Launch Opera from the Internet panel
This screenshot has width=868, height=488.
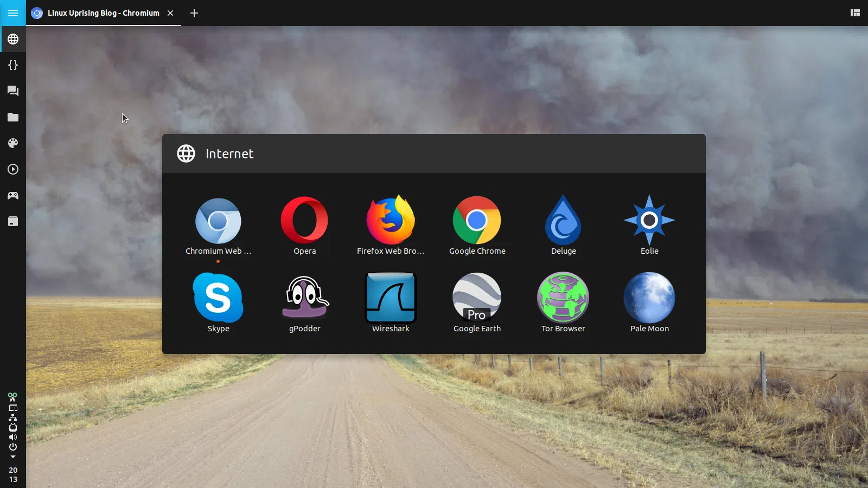(304, 221)
